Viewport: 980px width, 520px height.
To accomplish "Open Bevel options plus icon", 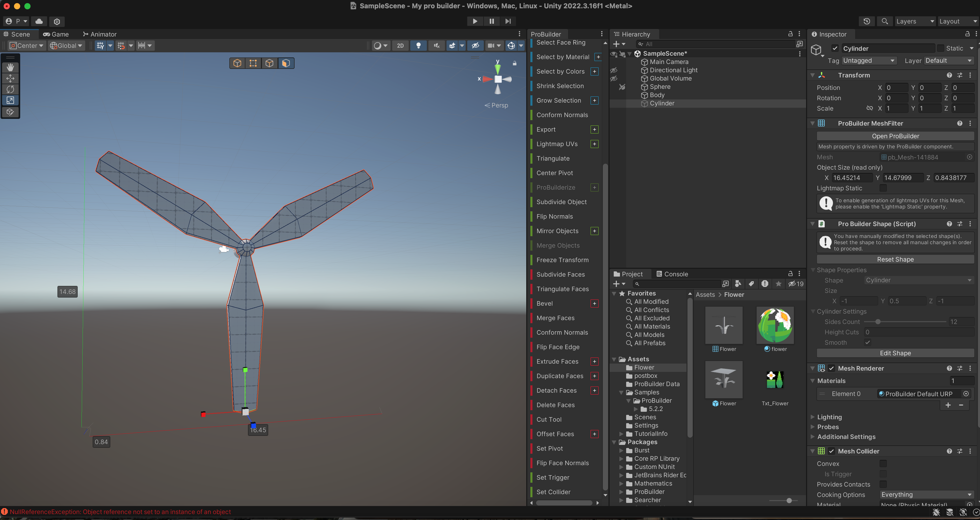I will (594, 304).
